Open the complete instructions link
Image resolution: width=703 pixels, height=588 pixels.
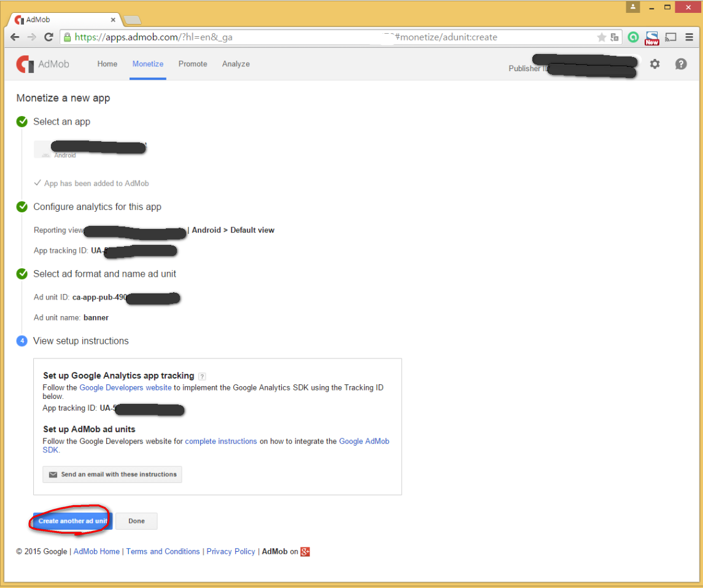tap(221, 441)
